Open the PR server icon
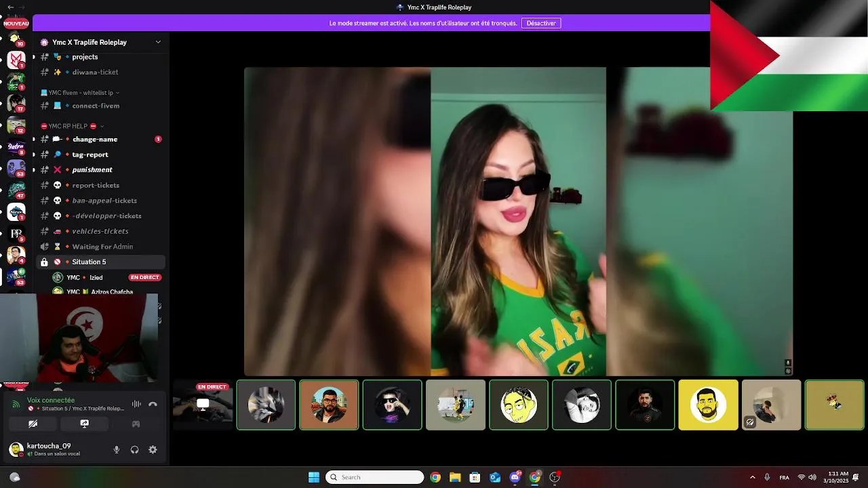 [16, 233]
